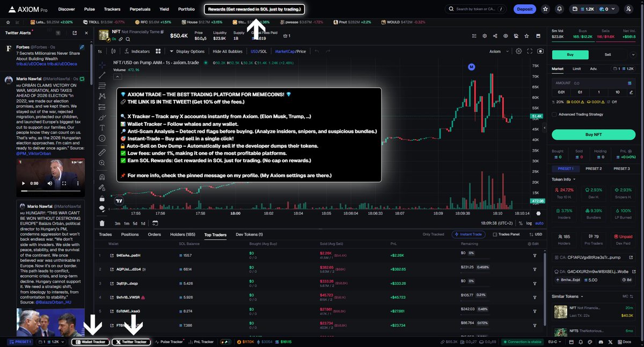Filter trades of wallet 94EsAe...ps6H

tap(535, 255)
